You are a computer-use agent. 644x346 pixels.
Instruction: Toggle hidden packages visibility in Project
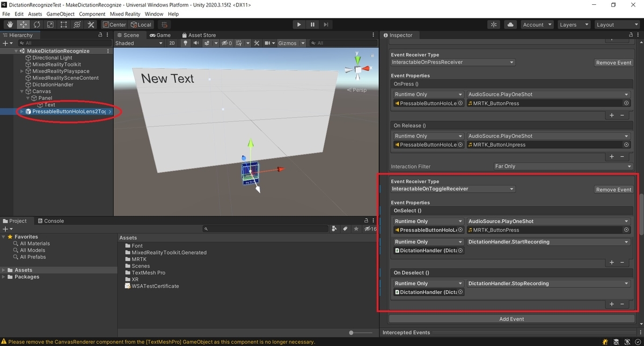[x=370, y=229]
